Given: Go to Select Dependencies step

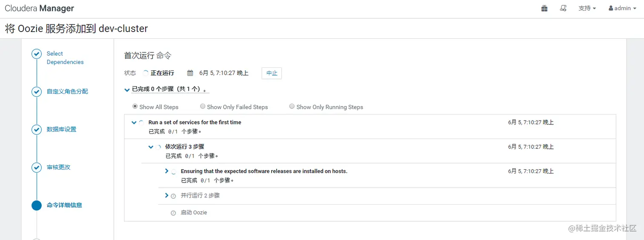Looking at the screenshot, I should 65,58.
